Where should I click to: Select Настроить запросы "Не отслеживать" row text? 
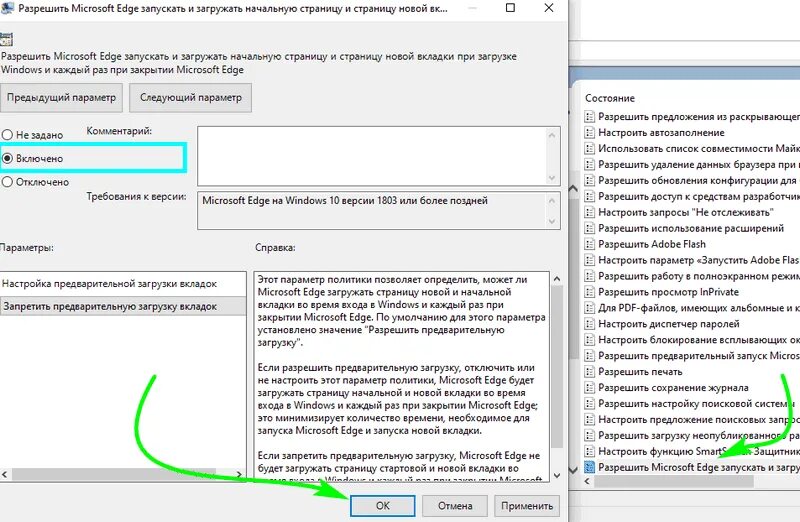(x=686, y=212)
